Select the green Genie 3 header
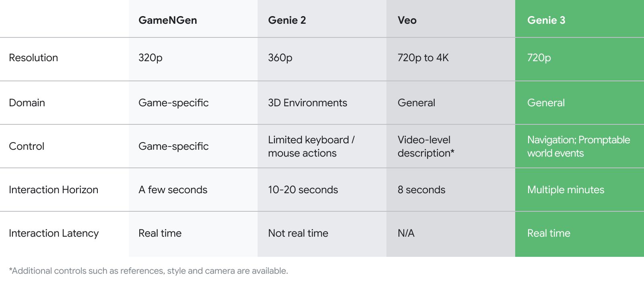The width and height of the screenshot is (644, 285). pos(546,20)
